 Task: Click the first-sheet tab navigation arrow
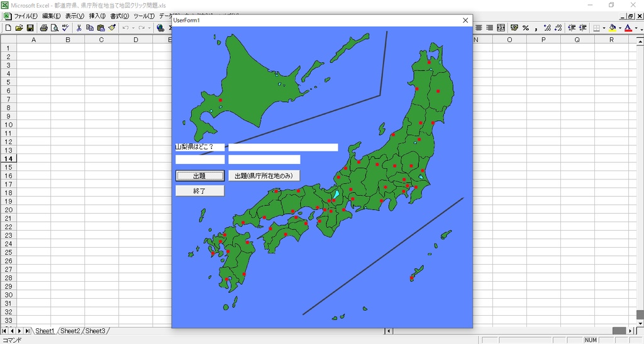tap(4, 331)
